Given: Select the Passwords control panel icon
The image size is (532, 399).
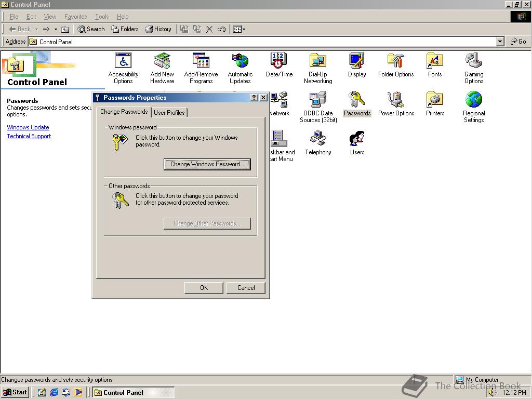Looking at the screenshot, I should [357, 103].
